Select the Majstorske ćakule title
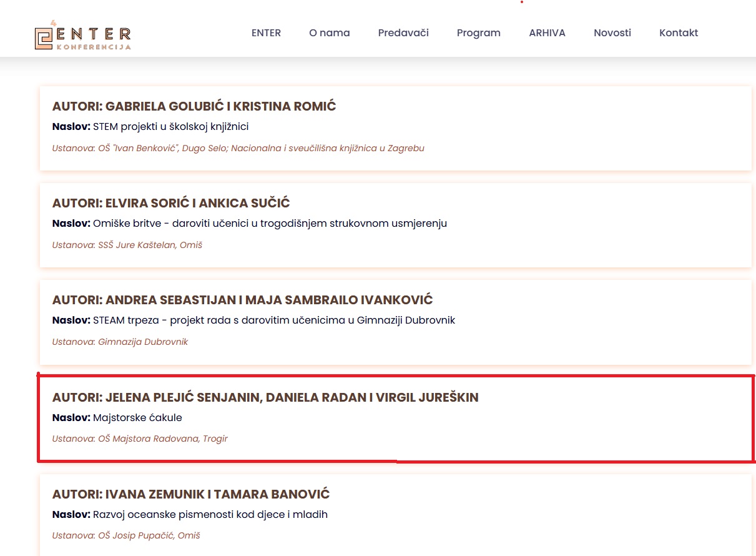756x556 pixels. [137, 417]
